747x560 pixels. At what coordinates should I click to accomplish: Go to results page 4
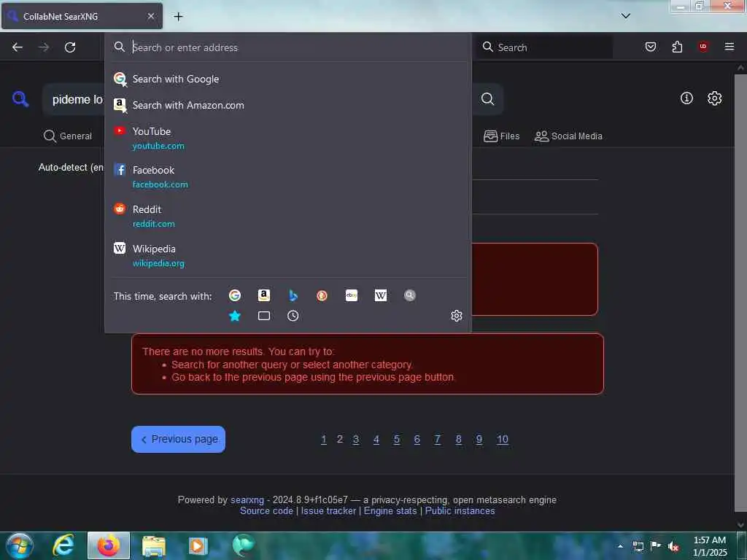point(376,440)
